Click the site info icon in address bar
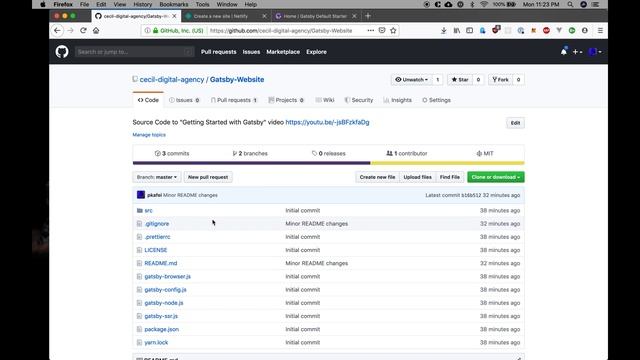 [x=147, y=31]
